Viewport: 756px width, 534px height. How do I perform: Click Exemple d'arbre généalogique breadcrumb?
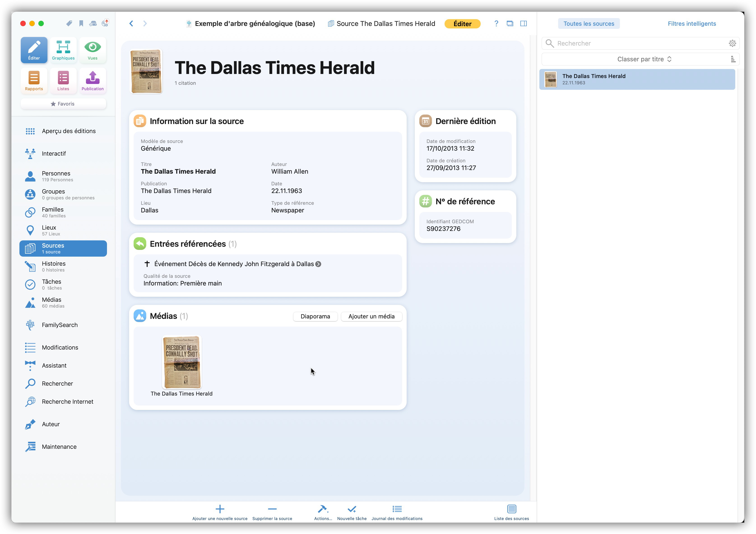click(x=250, y=24)
